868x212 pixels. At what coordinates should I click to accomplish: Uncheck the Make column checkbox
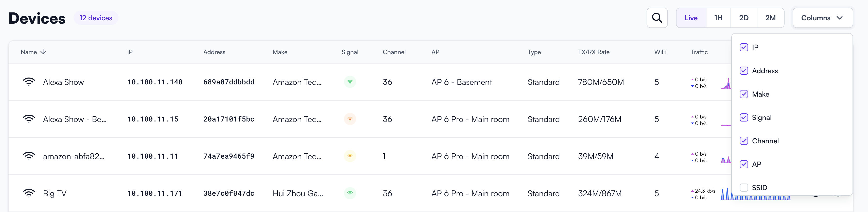[744, 94]
